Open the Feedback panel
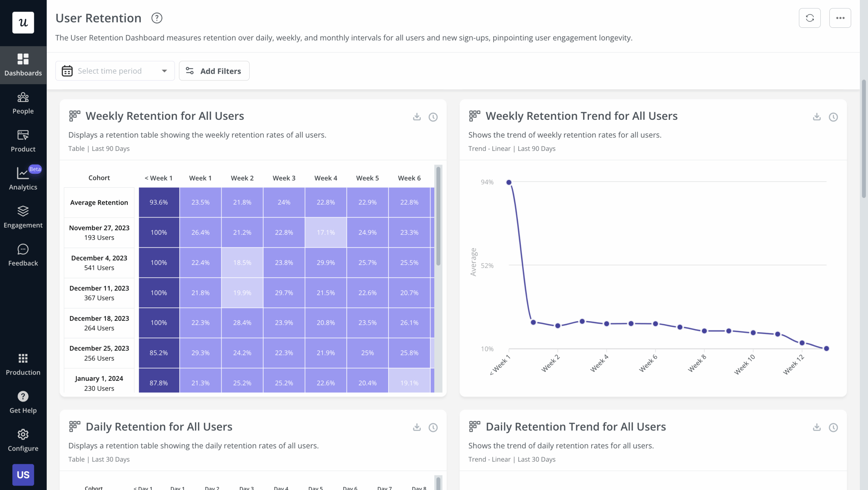The image size is (868, 490). (x=23, y=255)
